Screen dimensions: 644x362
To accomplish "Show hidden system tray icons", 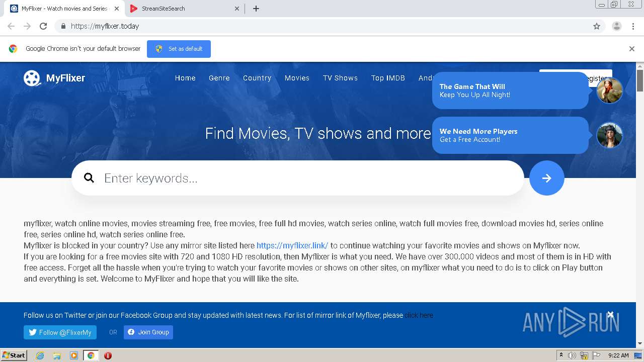I will 560,355.
